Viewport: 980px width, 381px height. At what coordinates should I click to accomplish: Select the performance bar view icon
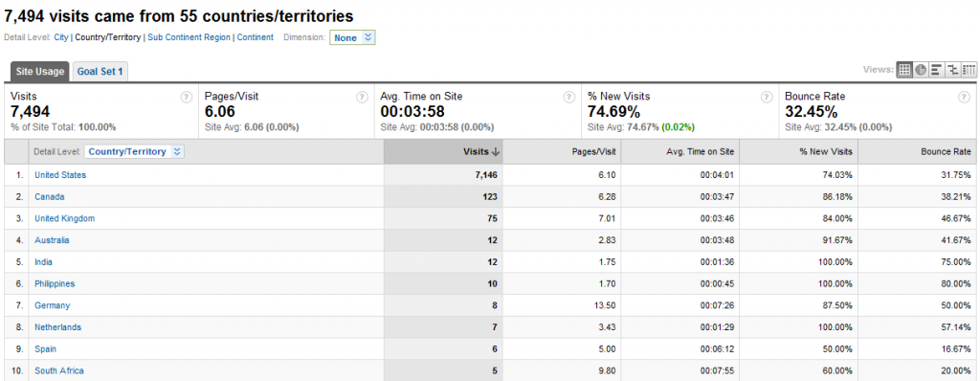(936, 70)
